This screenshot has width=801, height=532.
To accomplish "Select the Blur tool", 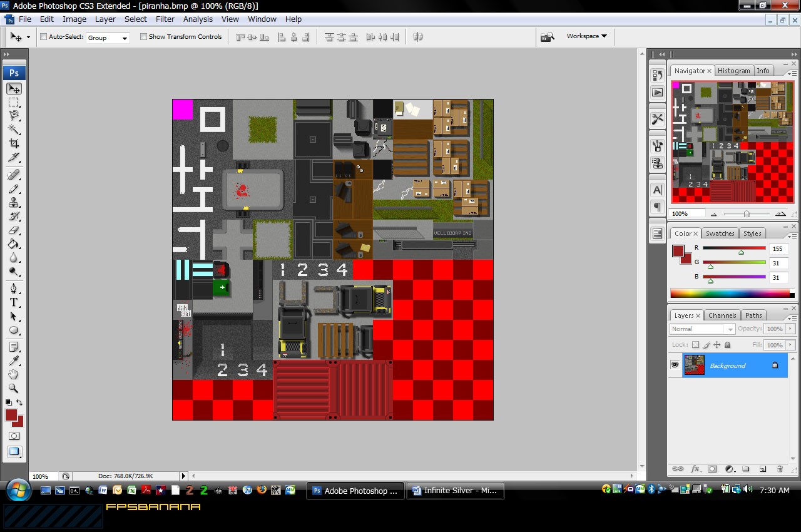I will (14, 258).
